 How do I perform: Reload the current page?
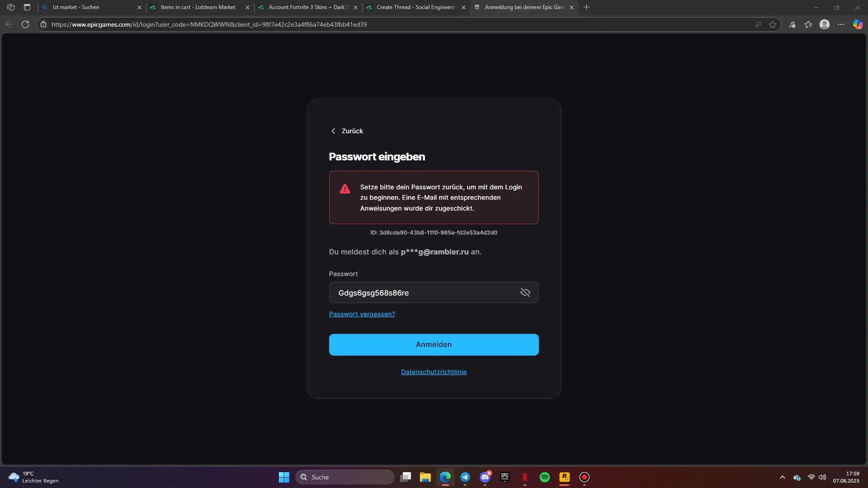pyautogui.click(x=25, y=24)
